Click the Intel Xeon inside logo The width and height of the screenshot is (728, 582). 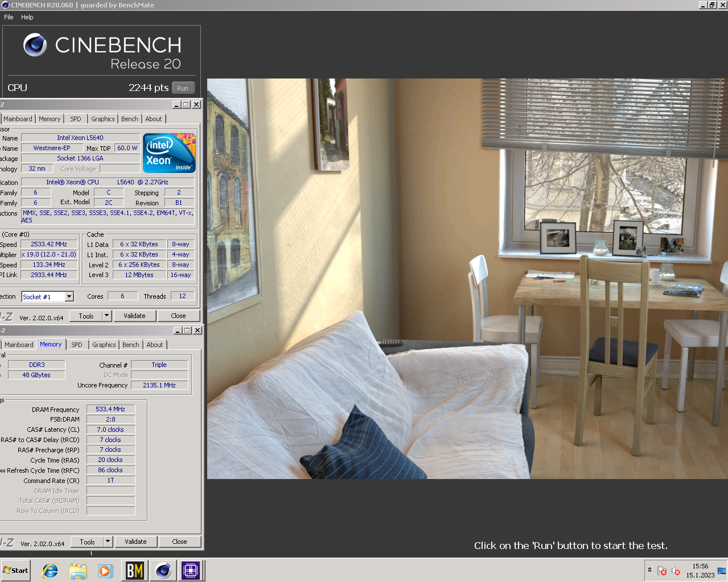[x=169, y=152]
